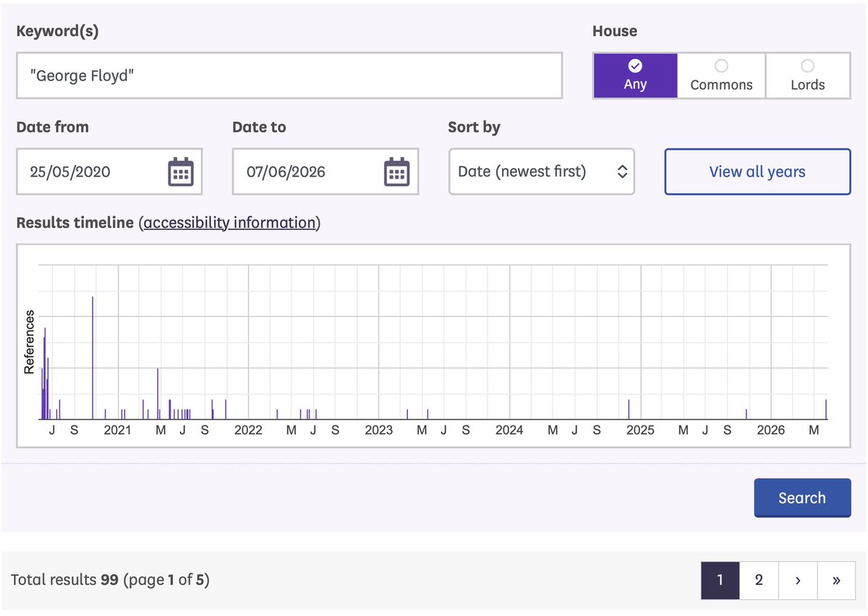This screenshot has height=616, width=868.
Task: Select the Commons house radio option
Action: coord(721,75)
